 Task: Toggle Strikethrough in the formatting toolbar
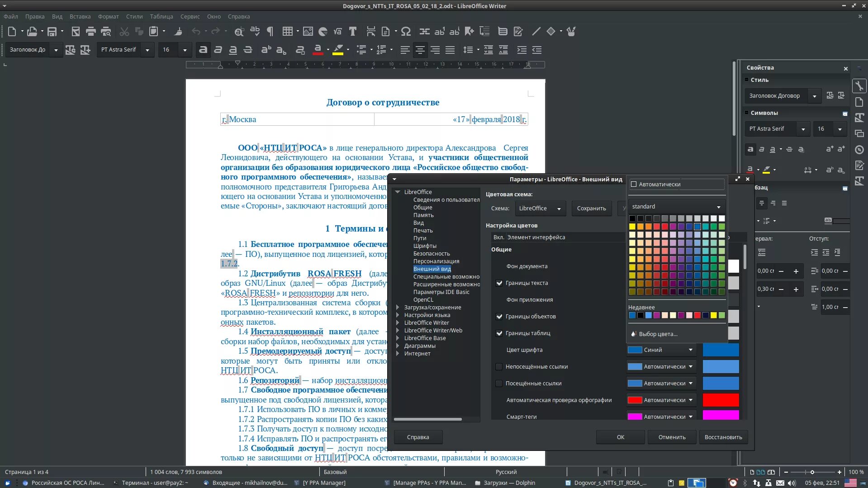(x=248, y=50)
